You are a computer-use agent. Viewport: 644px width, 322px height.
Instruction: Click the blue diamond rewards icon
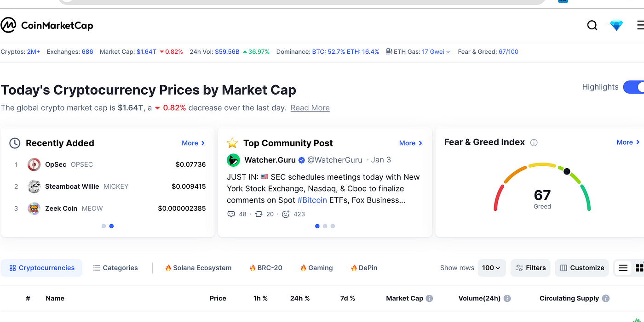(x=616, y=25)
